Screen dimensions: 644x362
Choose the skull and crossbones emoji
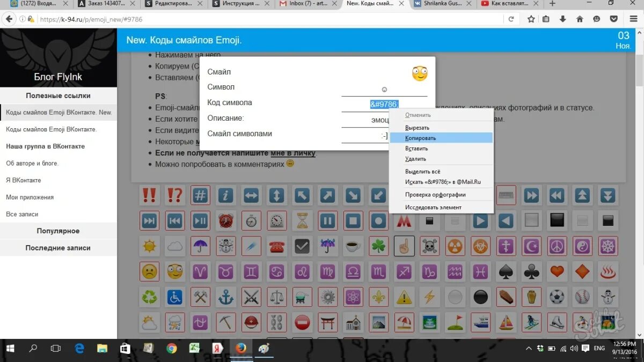pos(430,246)
